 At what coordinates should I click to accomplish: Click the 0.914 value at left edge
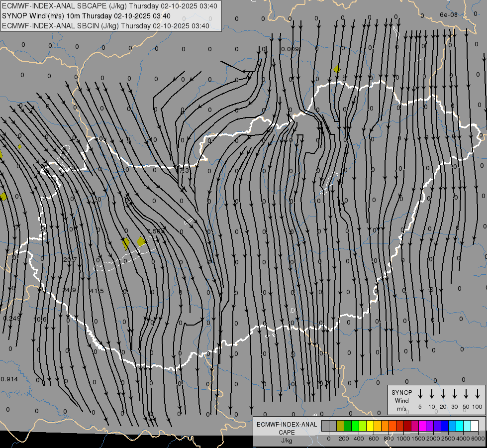click(x=9, y=379)
